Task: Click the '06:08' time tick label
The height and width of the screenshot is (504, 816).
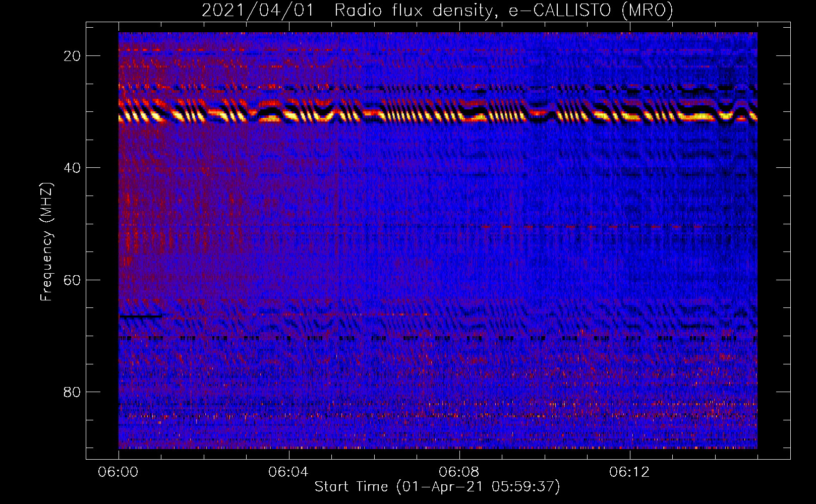Action: [459, 472]
